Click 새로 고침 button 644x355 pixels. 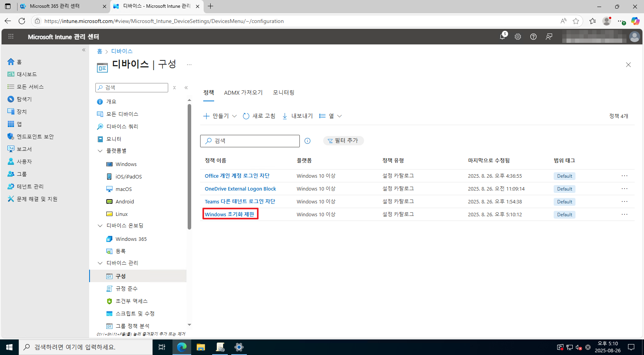pos(259,116)
